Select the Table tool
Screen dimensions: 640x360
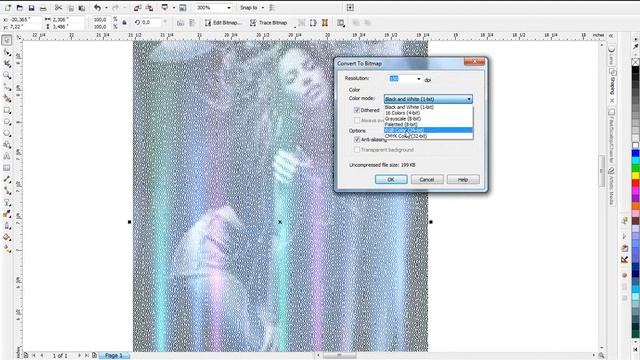coord(7,168)
